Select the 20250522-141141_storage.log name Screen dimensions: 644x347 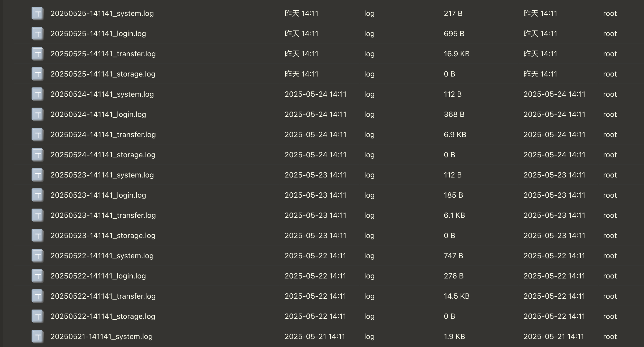pyautogui.click(x=103, y=316)
